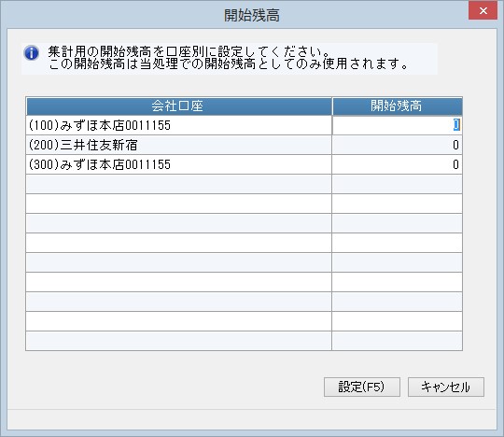Select the 開始残高 field for 三井住友新宿
The image size is (504, 437).
(x=398, y=145)
